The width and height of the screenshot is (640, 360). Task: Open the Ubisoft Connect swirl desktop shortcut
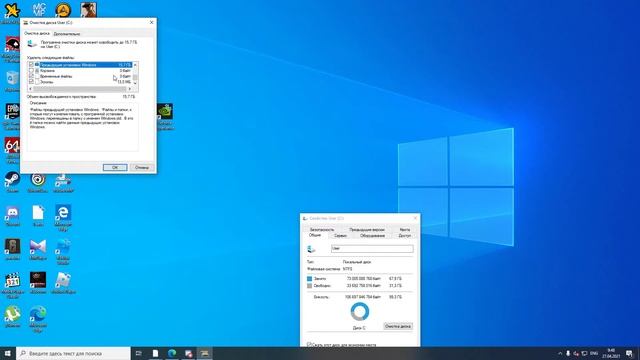(38, 180)
